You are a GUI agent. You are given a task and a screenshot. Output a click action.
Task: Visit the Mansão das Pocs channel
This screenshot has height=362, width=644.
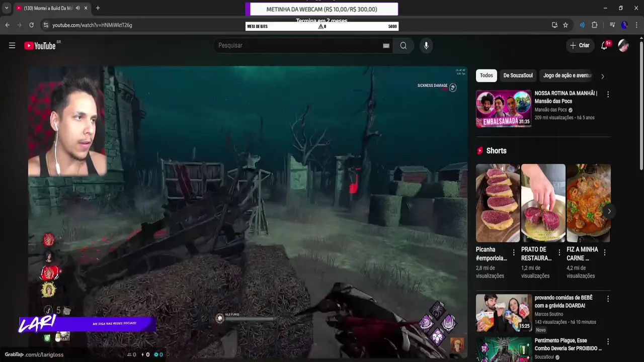[x=550, y=110]
